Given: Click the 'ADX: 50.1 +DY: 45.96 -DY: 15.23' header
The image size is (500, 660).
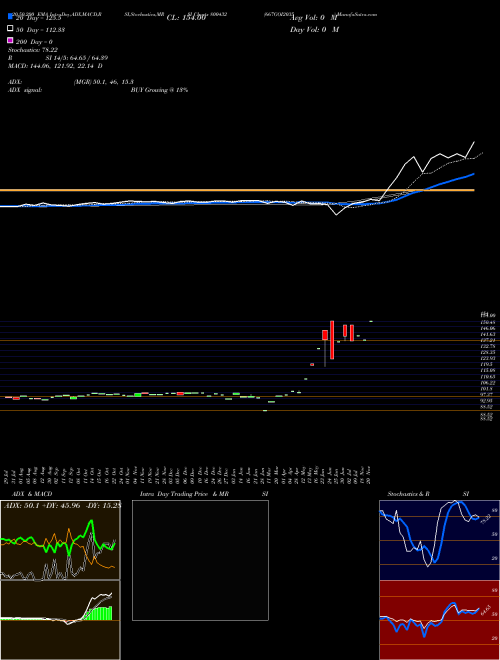Looking at the screenshot, I should tap(62, 505).
